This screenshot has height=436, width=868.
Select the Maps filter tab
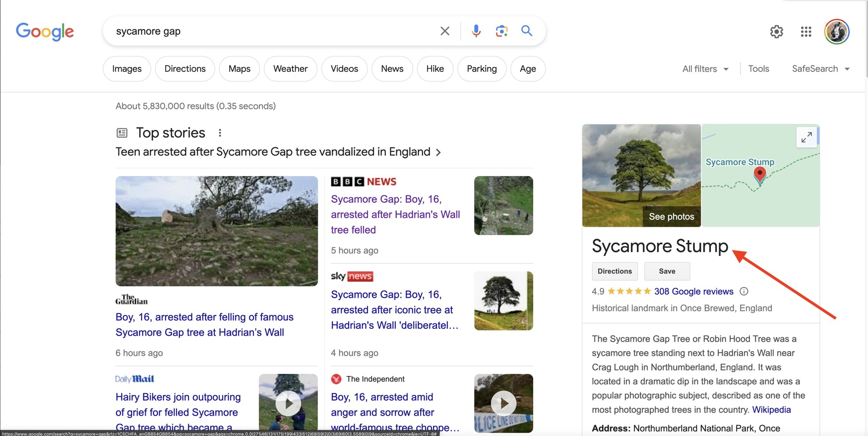(240, 69)
